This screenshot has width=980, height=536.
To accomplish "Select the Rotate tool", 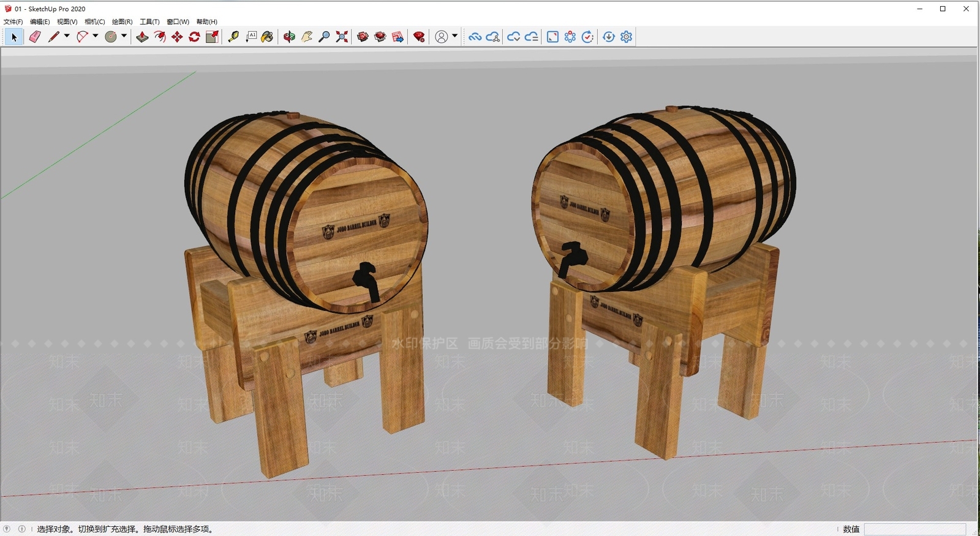I will click(194, 37).
